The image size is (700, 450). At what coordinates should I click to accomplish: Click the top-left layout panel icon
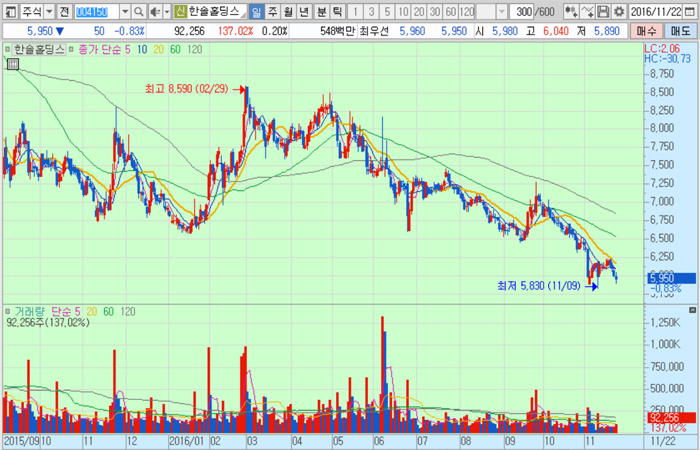(9, 10)
